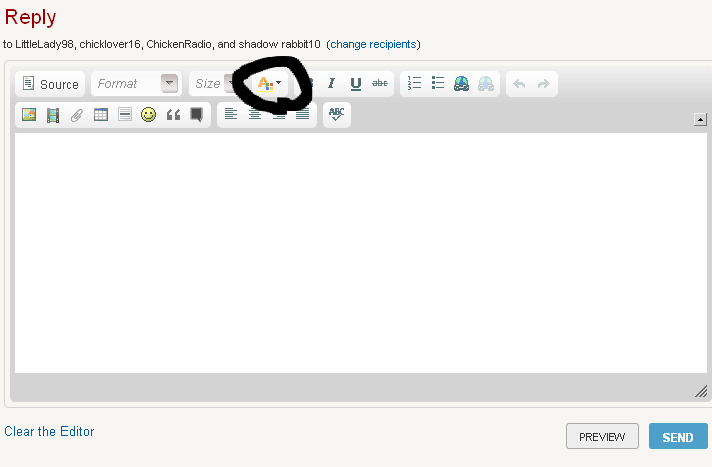
Task: Toggle underline formatting
Action: tap(355, 84)
